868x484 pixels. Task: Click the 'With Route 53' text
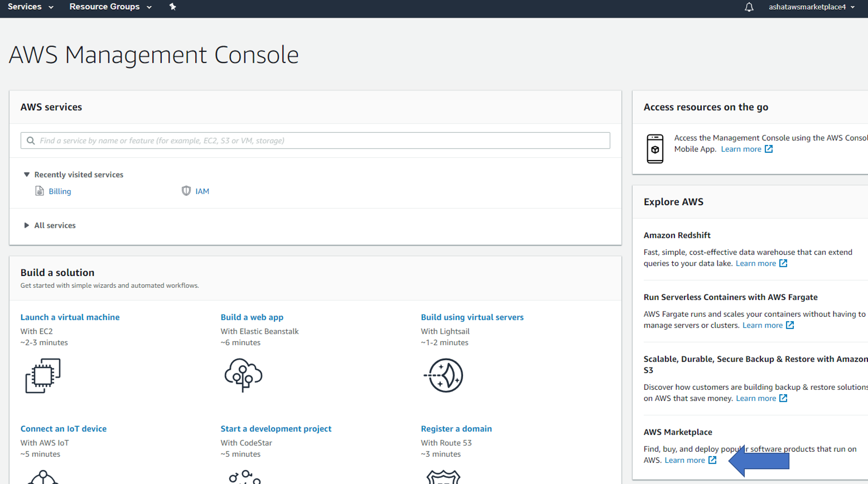coord(446,443)
